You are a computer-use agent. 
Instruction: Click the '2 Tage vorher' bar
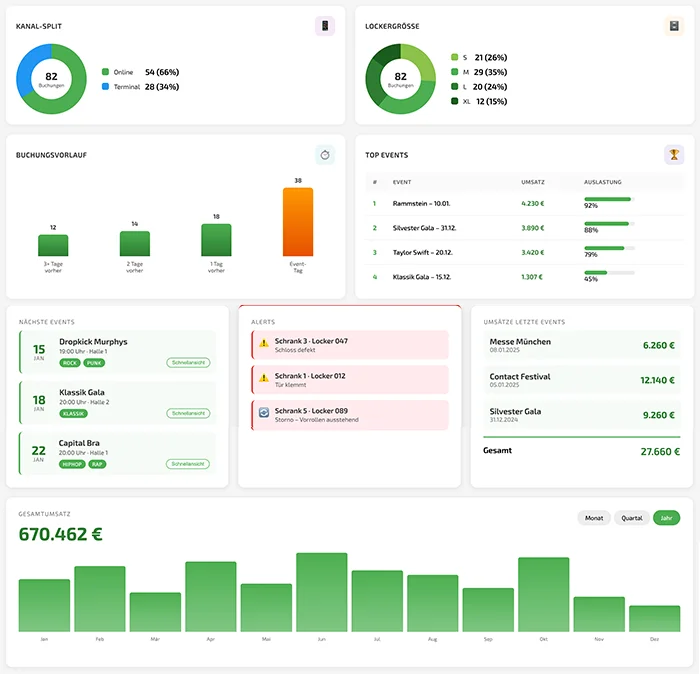135,244
